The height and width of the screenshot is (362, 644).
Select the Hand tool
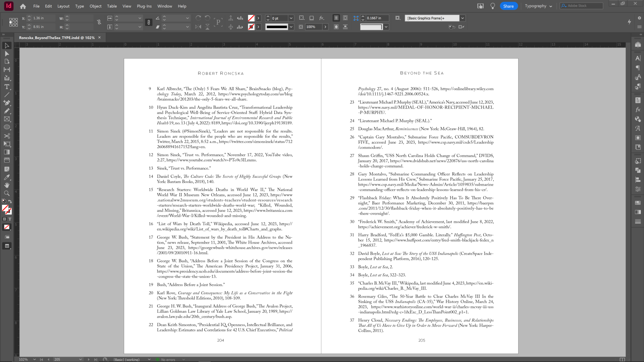[7, 185]
